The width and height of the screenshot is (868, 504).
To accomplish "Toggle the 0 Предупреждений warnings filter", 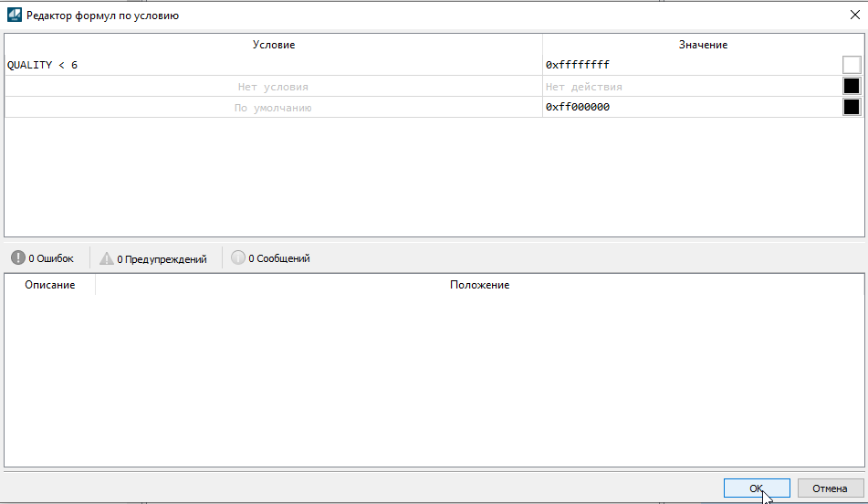I will point(153,258).
